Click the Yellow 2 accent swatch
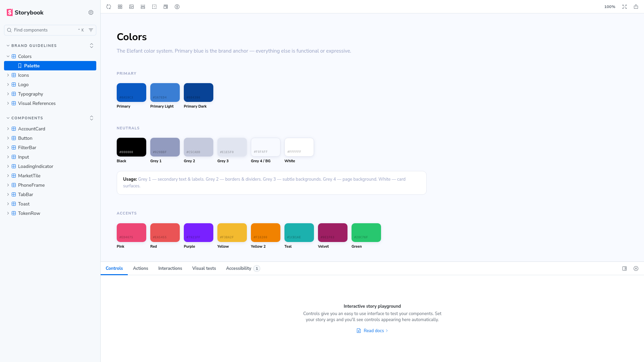The width and height of the screenshot is (644, 362). pos(266,233)
